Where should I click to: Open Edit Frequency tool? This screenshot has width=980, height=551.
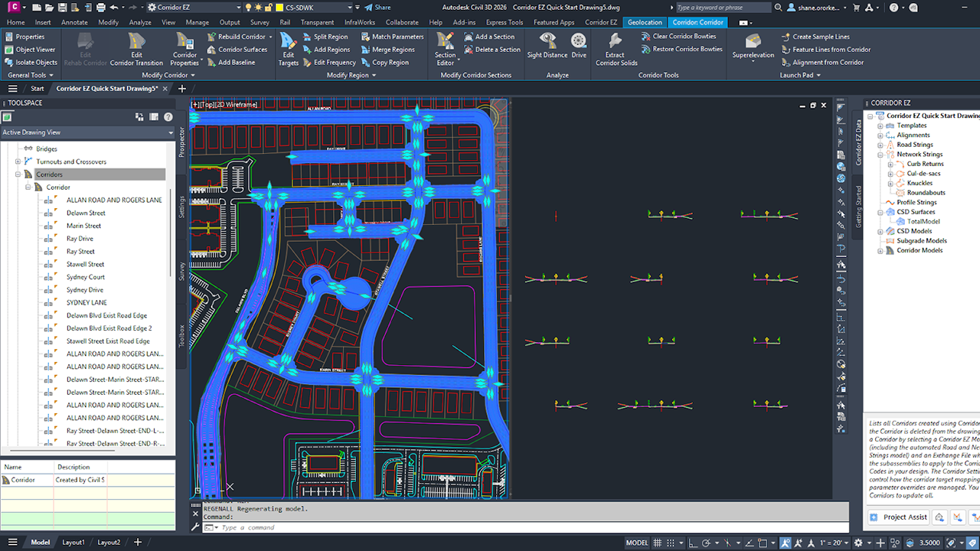328,63
